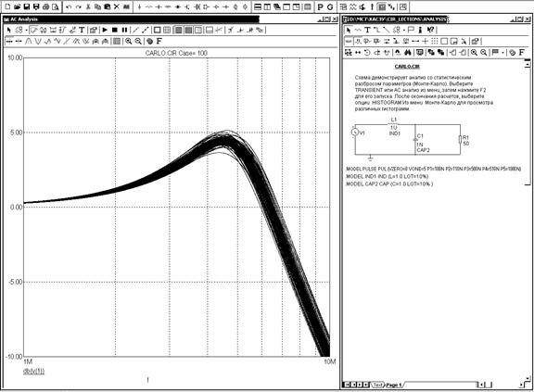Click the New file icon
The width and height of the screenshot is (534, 392).
pyautogui.click(x=7, y=6)
